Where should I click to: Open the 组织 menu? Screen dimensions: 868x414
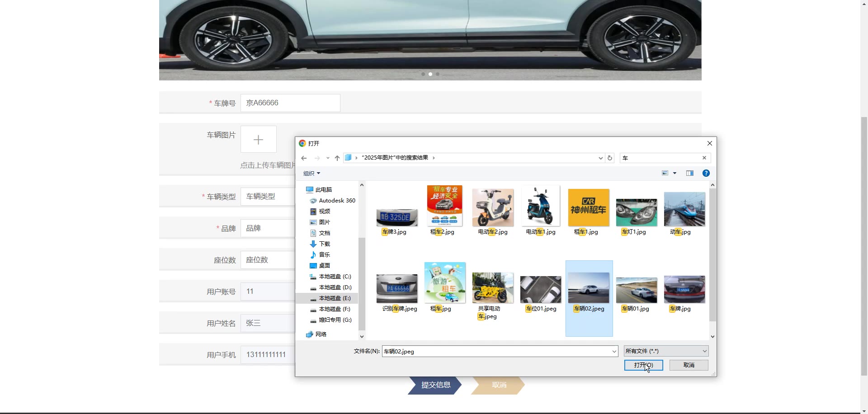click(312, 174)
